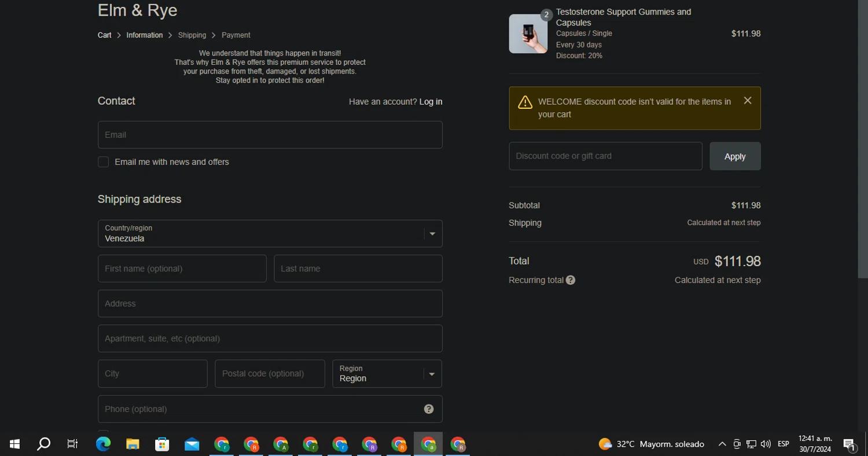Expand the Region dropdown
Screen dimensions: 868x456
click(x=387, y=374)
